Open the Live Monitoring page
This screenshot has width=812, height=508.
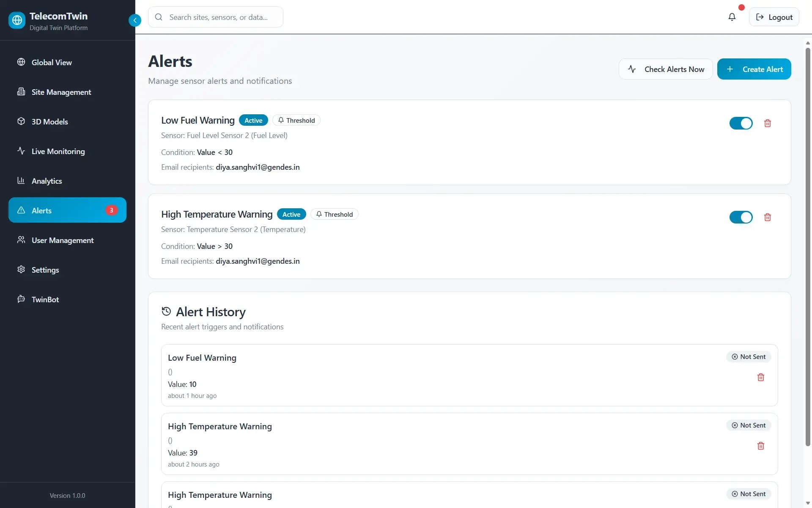58,151
